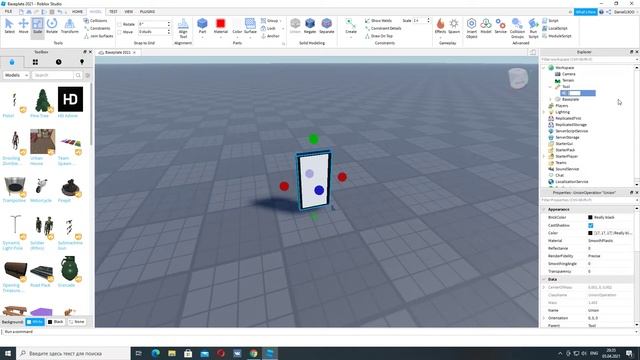Click the Toolbox search field
Screen dimensions: 640x360
pyautogui.click(x=53, y=75)
